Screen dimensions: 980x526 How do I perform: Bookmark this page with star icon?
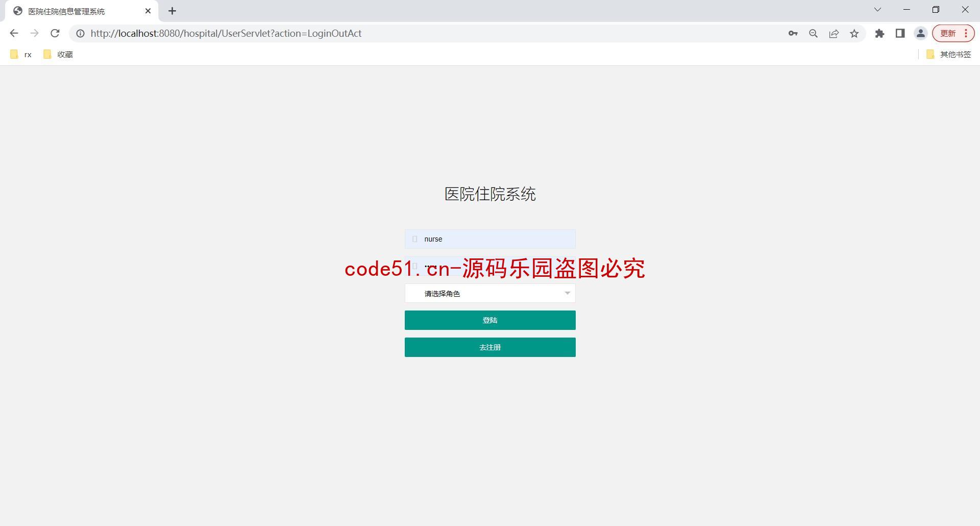click(x=854, y=33)
